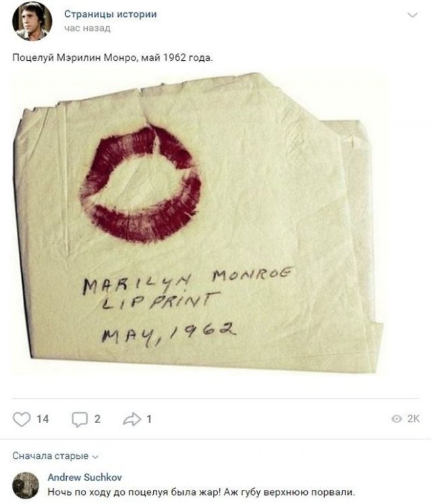
Task: Open comments via the speech bubble icon
Action: [x=80, y=420]
